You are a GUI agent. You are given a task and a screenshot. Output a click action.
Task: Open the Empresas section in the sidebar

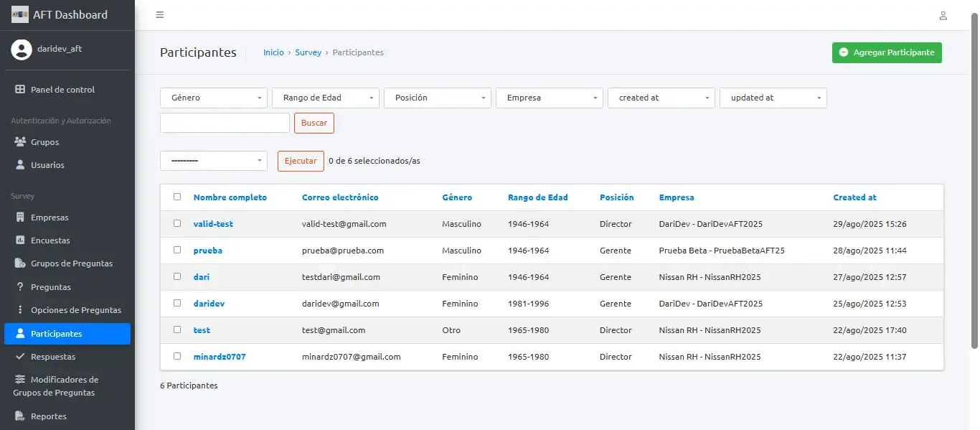[48, 217]
